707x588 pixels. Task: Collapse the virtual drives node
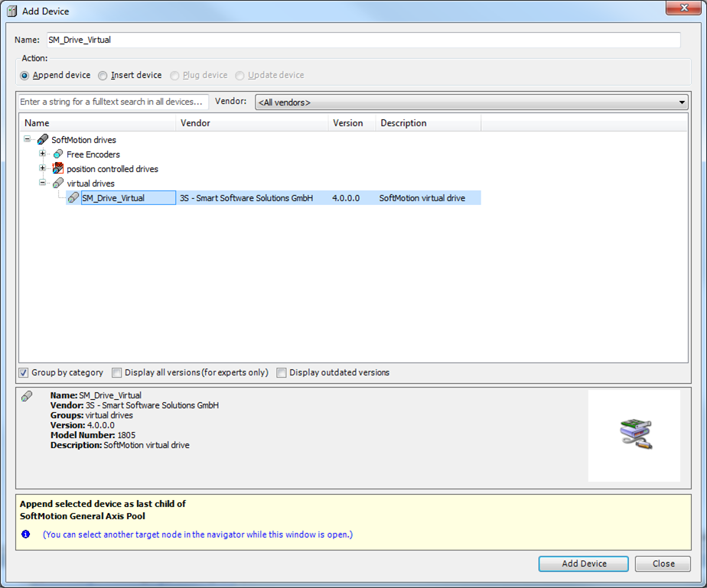click(42, 183)
